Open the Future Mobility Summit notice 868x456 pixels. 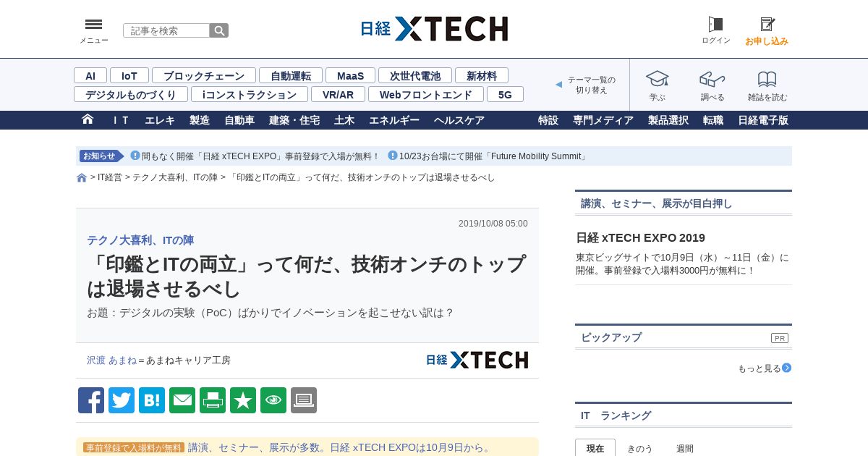pos(493,156)
